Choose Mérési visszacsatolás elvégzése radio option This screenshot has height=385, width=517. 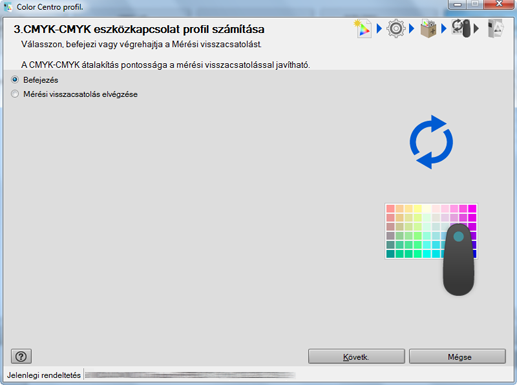point(15,94)
